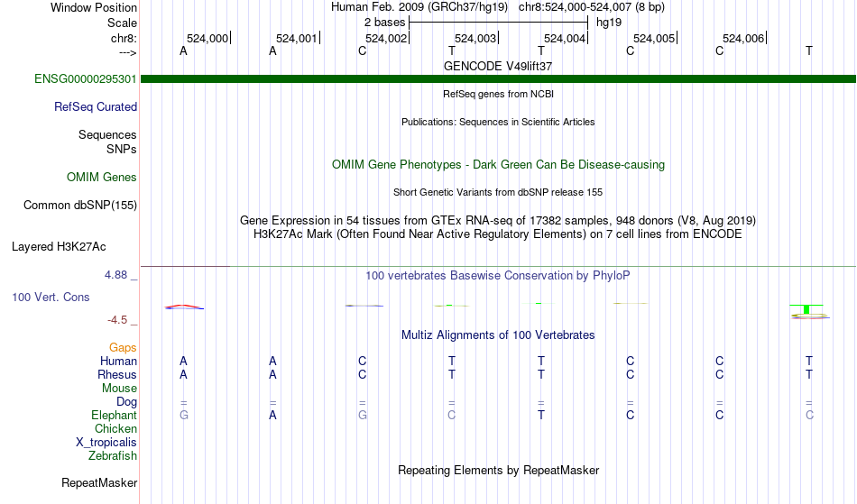The image size is (857, 504).
Task: Click the RepeatMasker track label
Action: pos(99,483)
